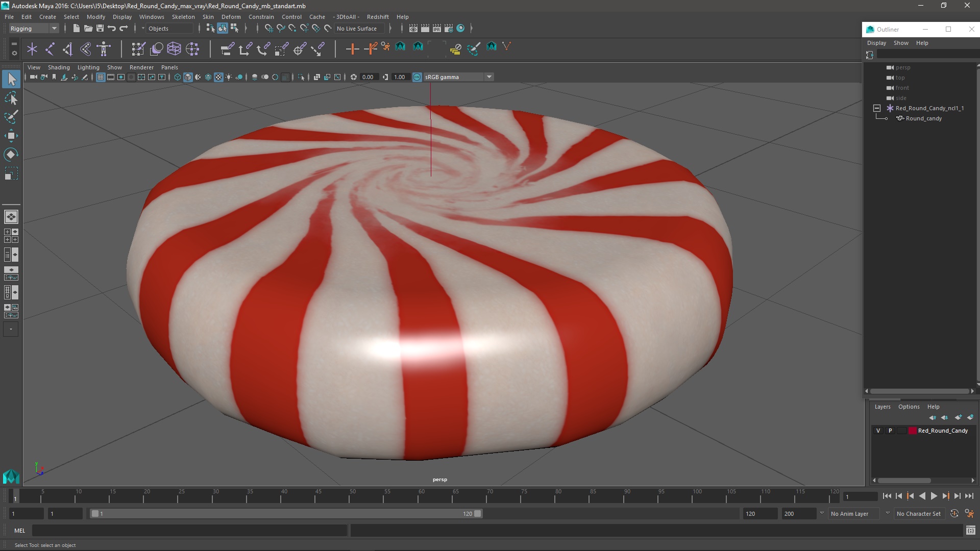Open the Skeleton menu
The height and width of the screenshot is (551, 980).
pyautogui.click(x=183, y=17)
